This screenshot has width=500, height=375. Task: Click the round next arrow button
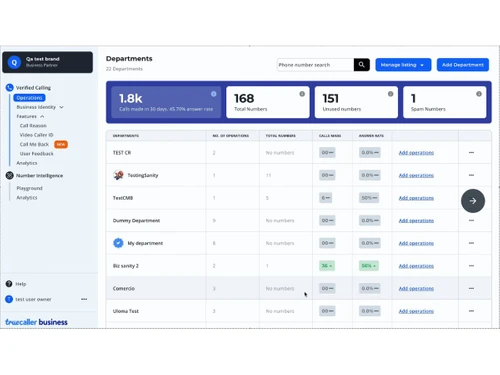473,201
